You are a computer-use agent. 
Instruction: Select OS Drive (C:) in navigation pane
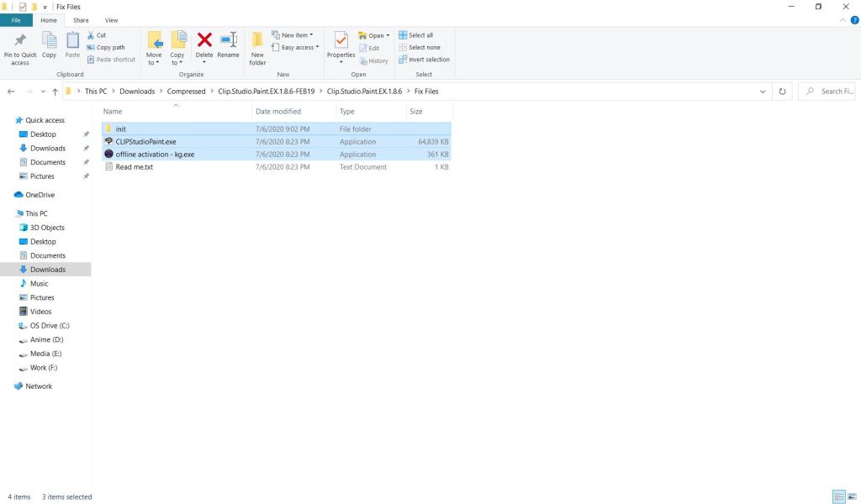(50, 326)
